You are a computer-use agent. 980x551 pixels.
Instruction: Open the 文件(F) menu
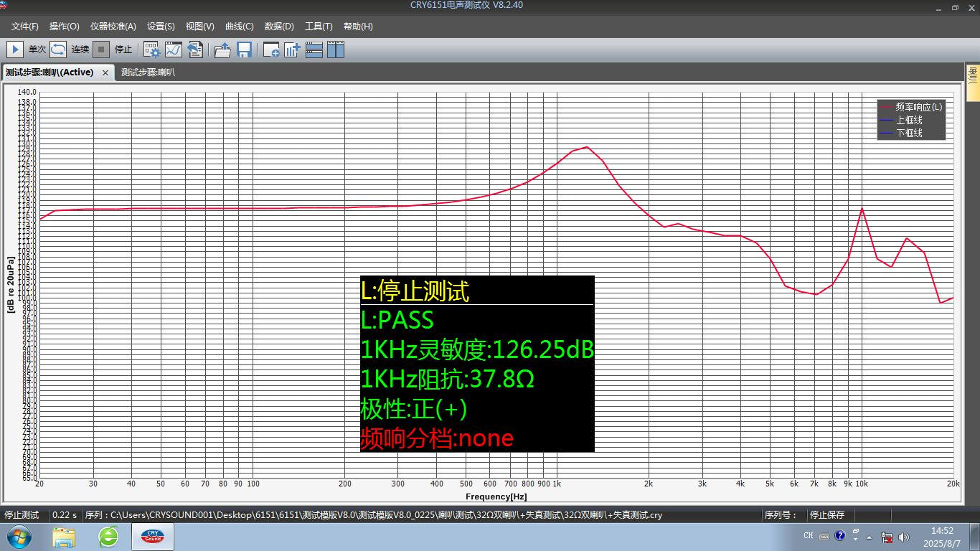(x=25, y=27)
